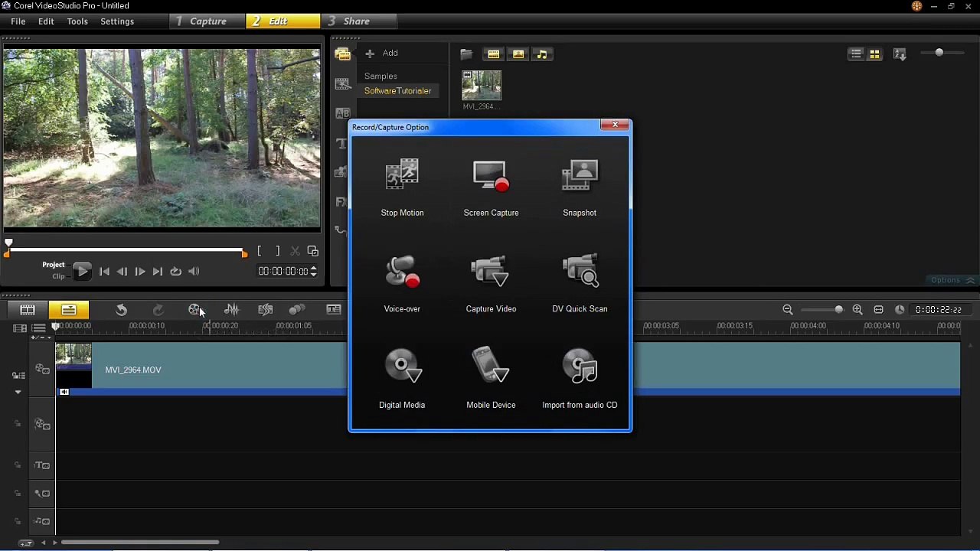Switch to Timeline view

point(69,310)
